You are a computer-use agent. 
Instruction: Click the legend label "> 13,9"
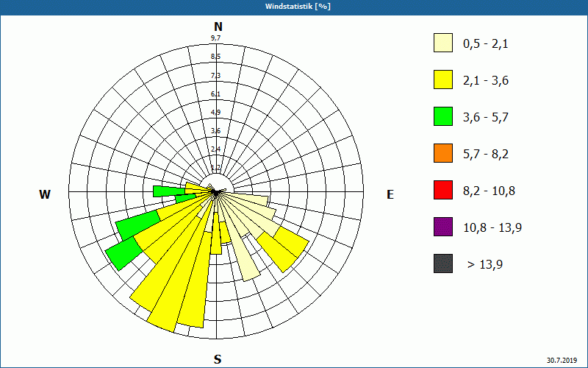(x=485, y=265)
